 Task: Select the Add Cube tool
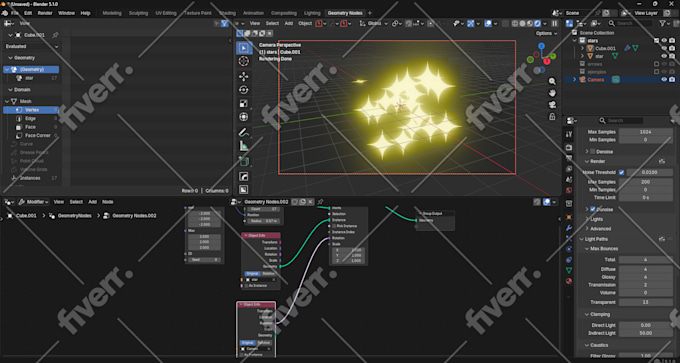pyautogui.click(x=244, y=161)
